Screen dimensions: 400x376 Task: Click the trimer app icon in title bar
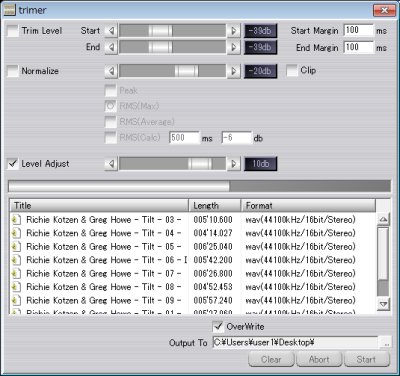(x=10, y=10)
